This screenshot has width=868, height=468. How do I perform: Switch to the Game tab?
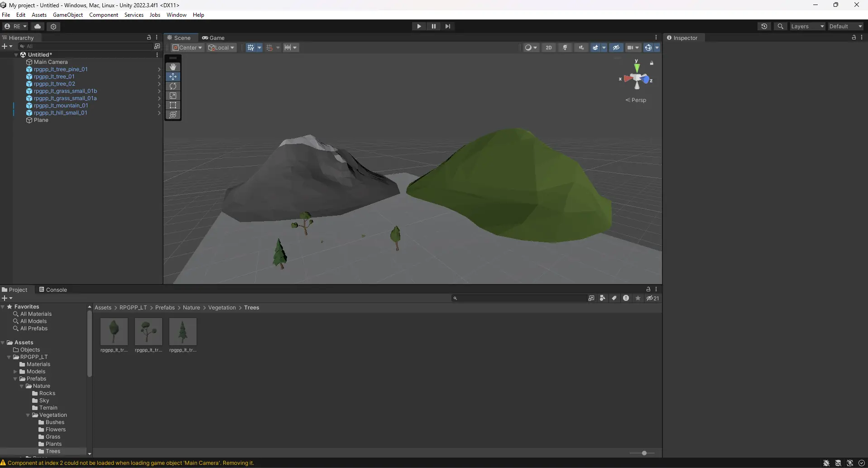click(213, 38)
